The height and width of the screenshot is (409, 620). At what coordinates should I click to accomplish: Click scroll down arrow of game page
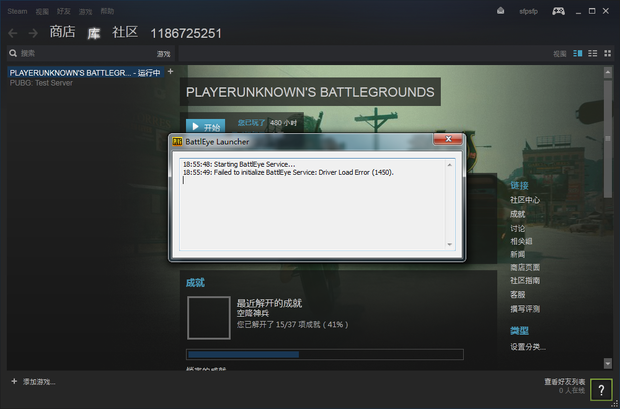click(608, 363)
